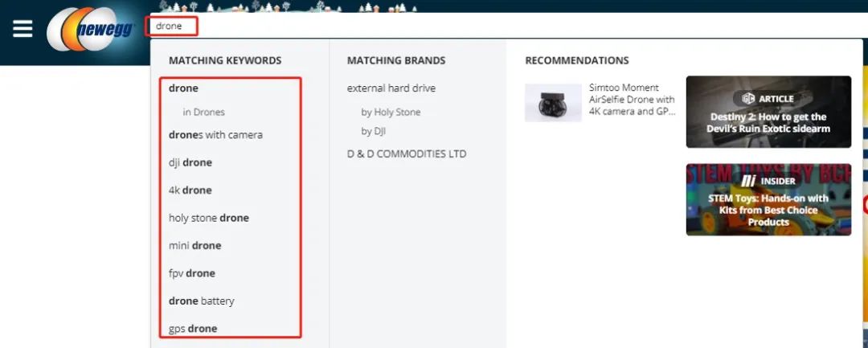Pick the "dji drone" suggestion
The height and width of the screenshot is (348, 868).
coord(190,162)
